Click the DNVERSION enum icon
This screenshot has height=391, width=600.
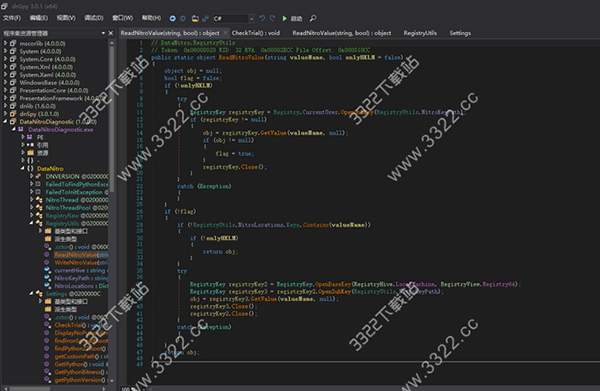click(x=38, y=176)
